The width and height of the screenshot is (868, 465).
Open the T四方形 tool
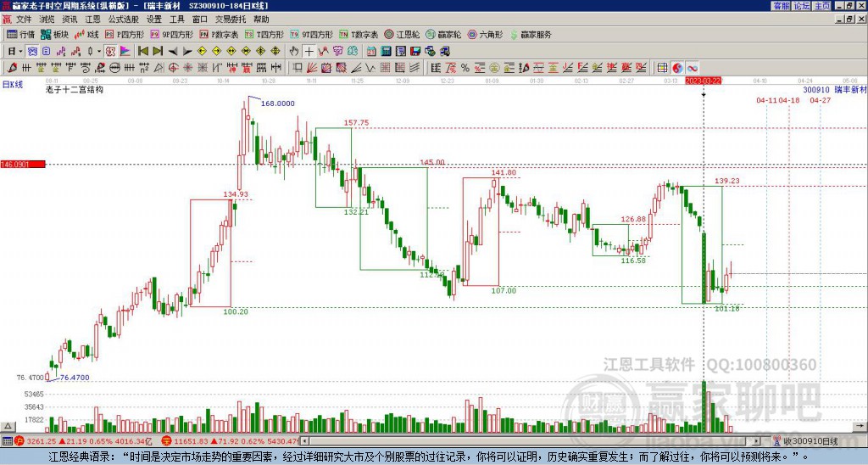[x=264, y=34]
